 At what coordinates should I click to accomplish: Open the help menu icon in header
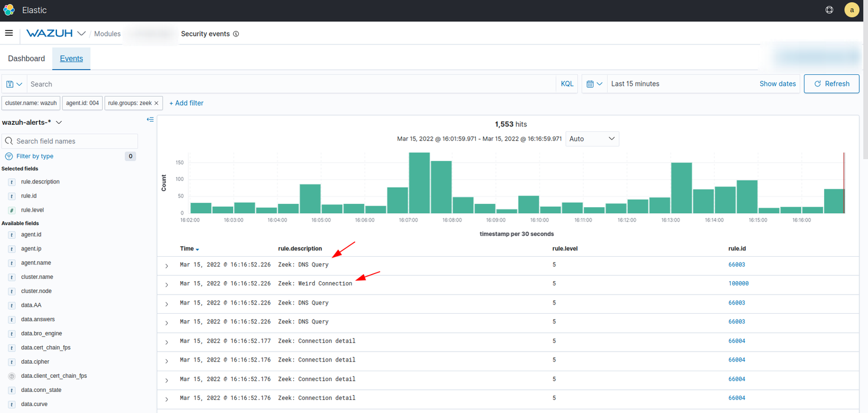829,10
